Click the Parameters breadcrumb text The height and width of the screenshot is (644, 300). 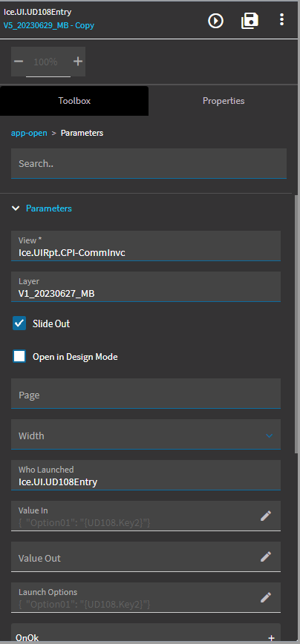pyautogui.click(x=82, y=133)
